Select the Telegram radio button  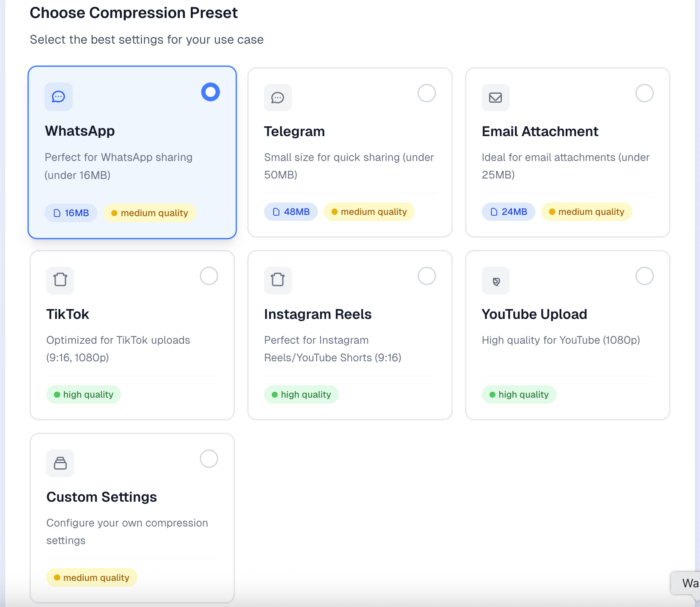[427, 93]
